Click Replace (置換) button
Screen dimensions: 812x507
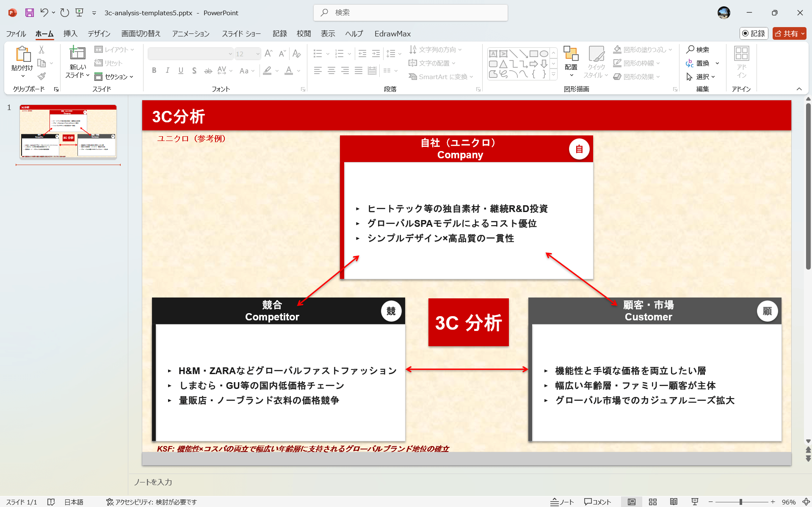pos(698,63)
